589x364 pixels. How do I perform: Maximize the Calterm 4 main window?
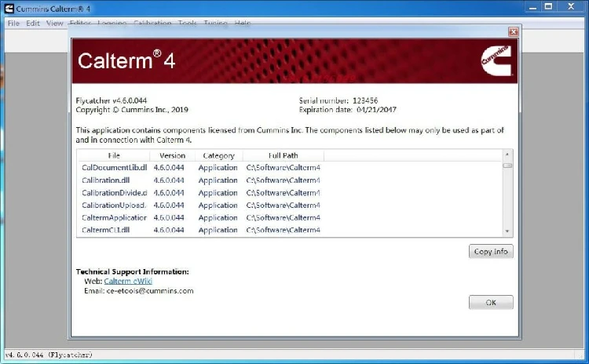[548, 7]
